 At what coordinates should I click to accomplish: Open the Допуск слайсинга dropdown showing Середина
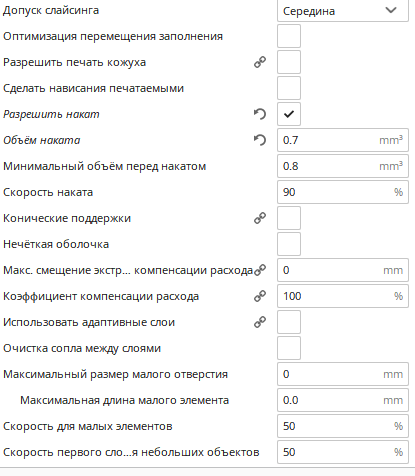[x=343, y=11]
